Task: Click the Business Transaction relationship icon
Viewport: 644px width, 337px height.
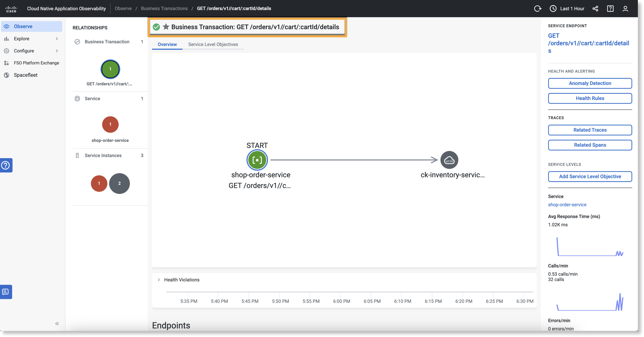Action: [77, 42]
